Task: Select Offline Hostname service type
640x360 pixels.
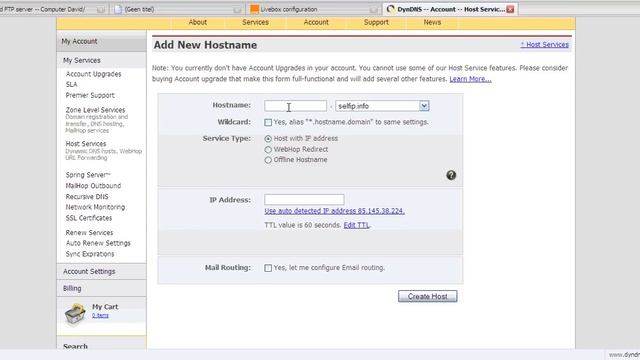Action: coord(268,160)
